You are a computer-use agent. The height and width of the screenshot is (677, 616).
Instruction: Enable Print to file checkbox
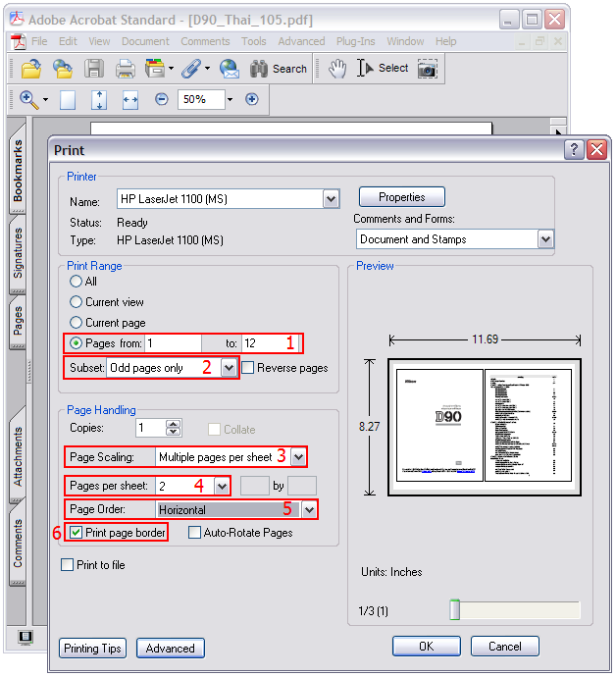tap(67, 565)
